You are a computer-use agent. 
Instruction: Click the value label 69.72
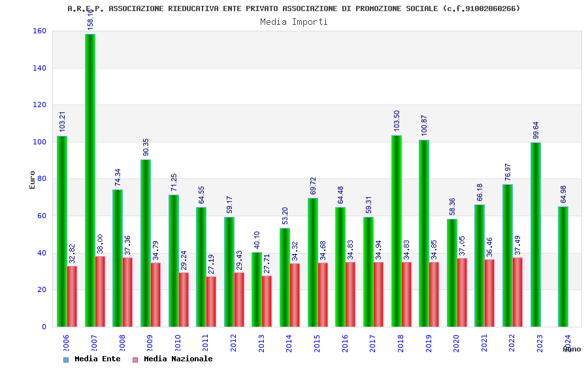[x=313, y=186]
